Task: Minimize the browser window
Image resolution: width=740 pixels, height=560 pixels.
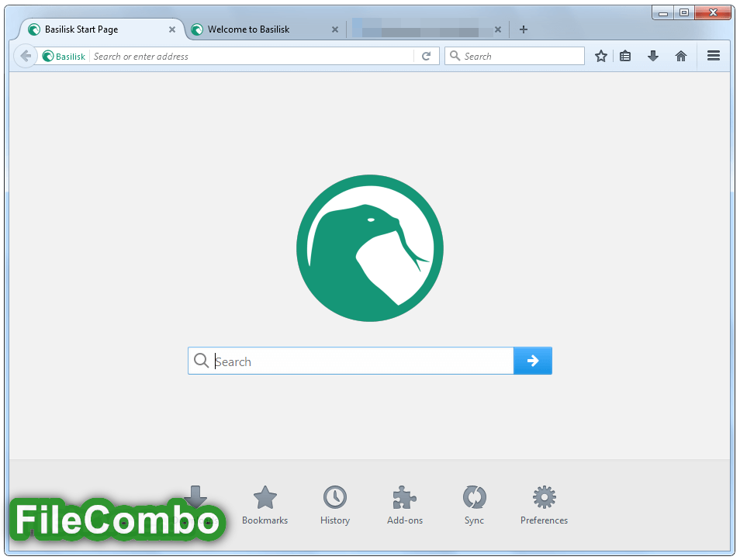Action: point(663,12)
